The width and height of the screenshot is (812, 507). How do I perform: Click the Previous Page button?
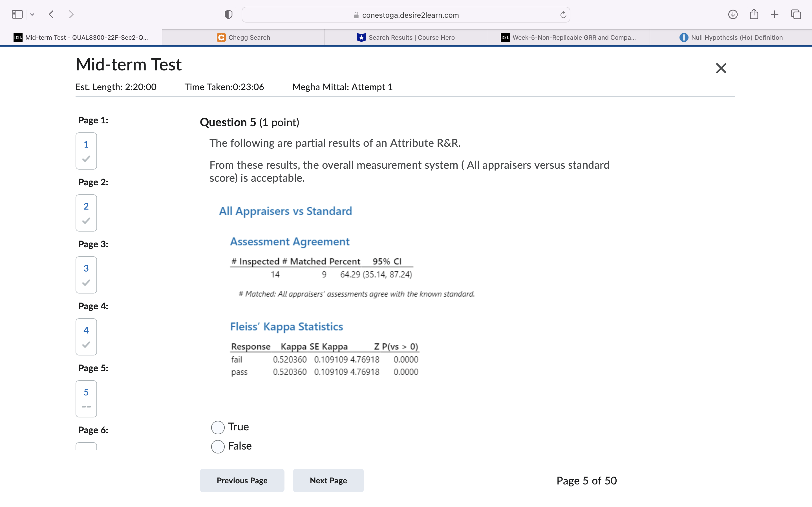pyautogui.click(x=242, y=481)
